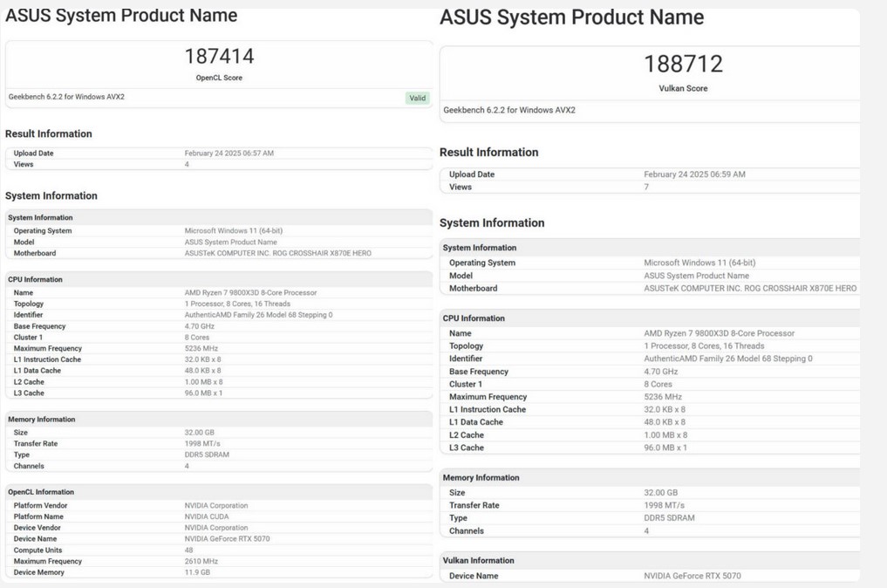Select the upload date ending 06:59 AM

pyautogui.click(x=694, y=174)
